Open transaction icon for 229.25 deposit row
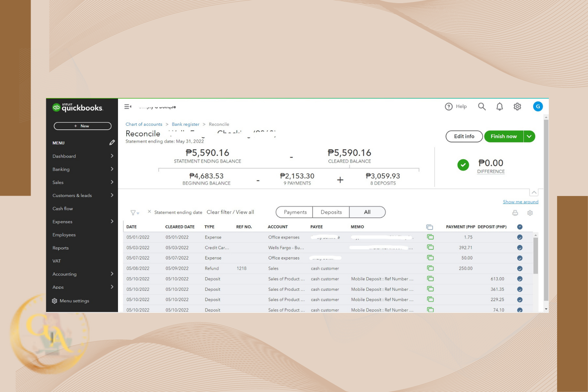 coord(430,299)
